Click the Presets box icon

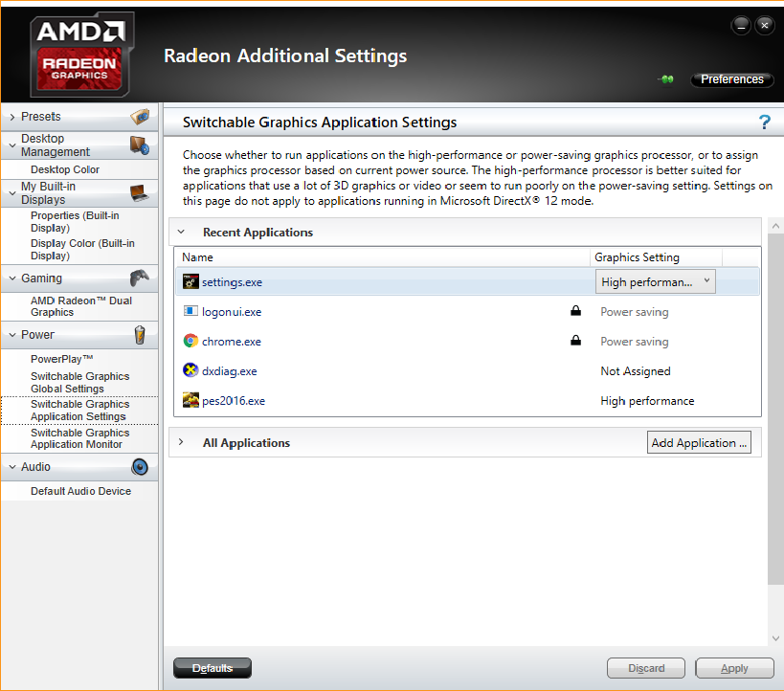point(140,117)
